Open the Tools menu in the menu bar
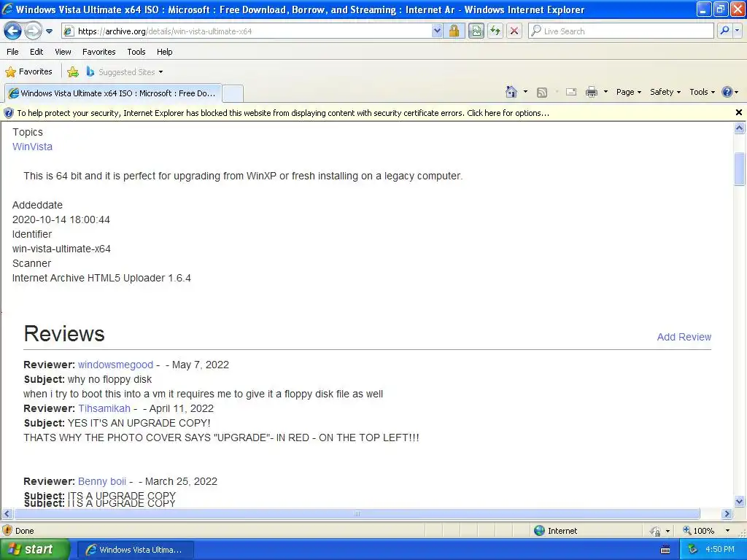 coord(136,52)
